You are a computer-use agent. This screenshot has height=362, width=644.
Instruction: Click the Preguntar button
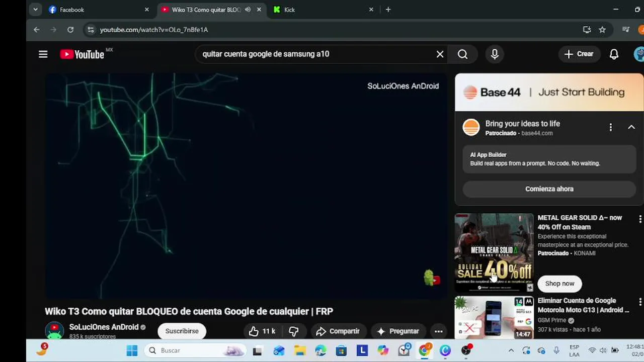pos(398,331)
